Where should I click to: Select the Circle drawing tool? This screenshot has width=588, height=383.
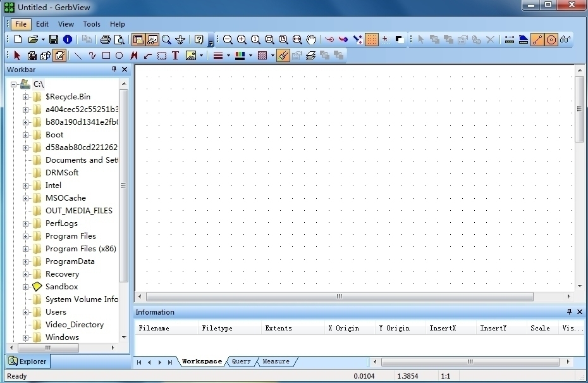pyautogui.click(x=119, y=56)
